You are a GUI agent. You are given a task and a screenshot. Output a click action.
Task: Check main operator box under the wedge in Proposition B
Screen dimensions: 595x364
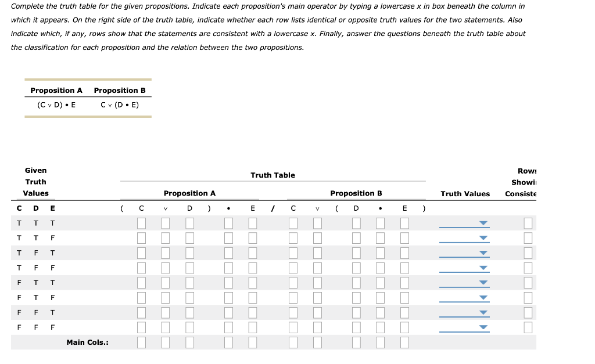pyautogui.click(x=317, y=343)
